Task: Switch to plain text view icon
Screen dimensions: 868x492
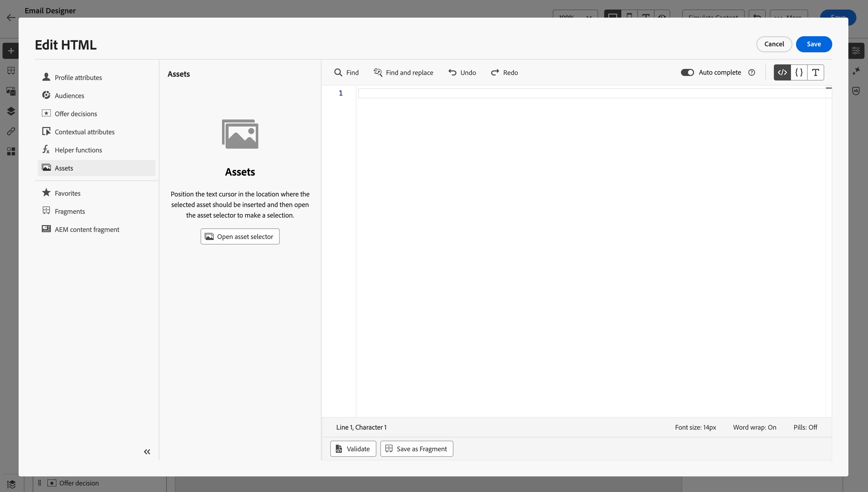Action: (x=815, y=72)
